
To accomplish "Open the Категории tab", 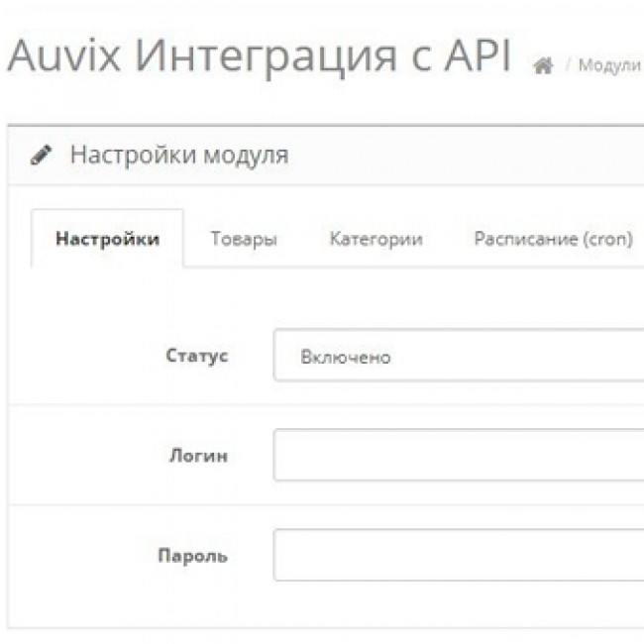I will (376, 240).
